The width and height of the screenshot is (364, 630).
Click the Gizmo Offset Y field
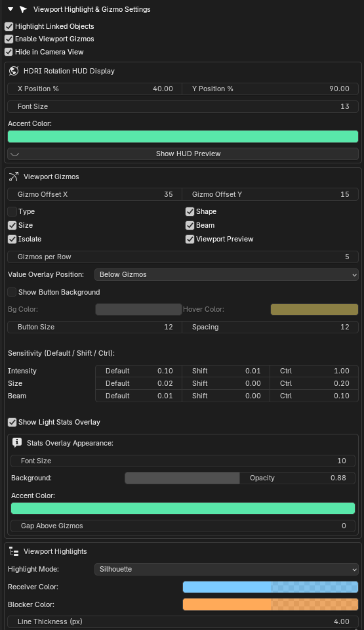click(270, 194)
